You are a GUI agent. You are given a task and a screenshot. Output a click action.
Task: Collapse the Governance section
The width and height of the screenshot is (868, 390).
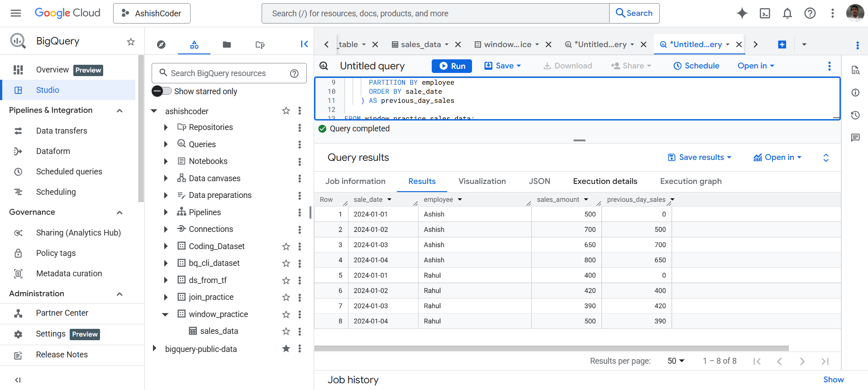[x=119, y=212]
